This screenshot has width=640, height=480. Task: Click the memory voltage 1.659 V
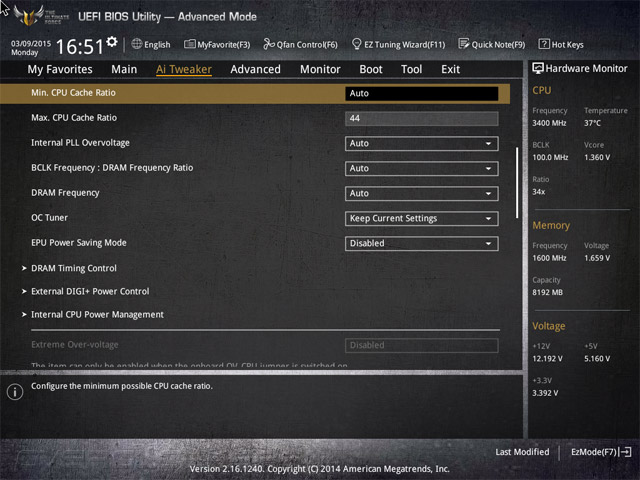pos(597,258)
